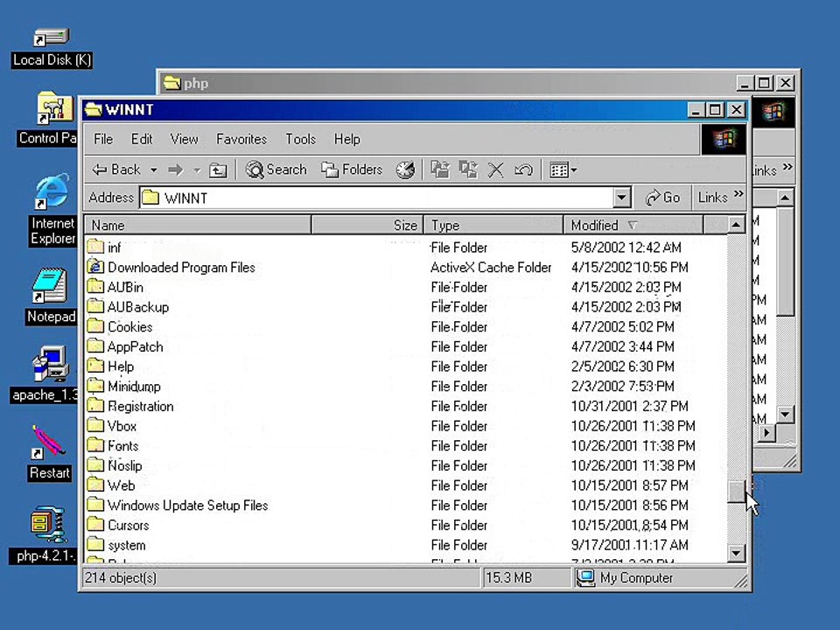Open the File menu
This screenshot has width=840, height=630.
coord(103,139)
